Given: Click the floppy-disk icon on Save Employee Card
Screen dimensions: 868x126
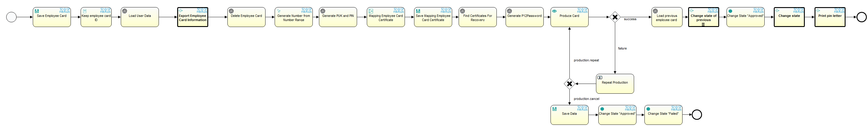Looking at the screenshot, I should 37,11.
